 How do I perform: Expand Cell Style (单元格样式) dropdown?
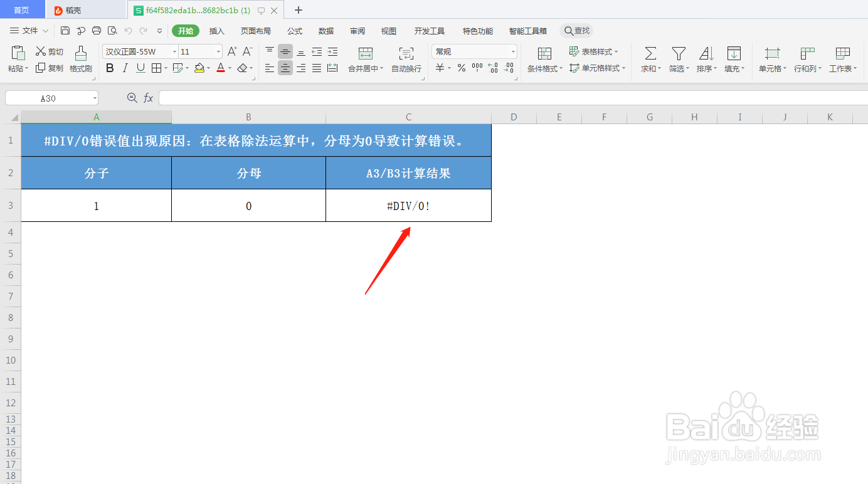pyautogui.click(x=623, y=68)
